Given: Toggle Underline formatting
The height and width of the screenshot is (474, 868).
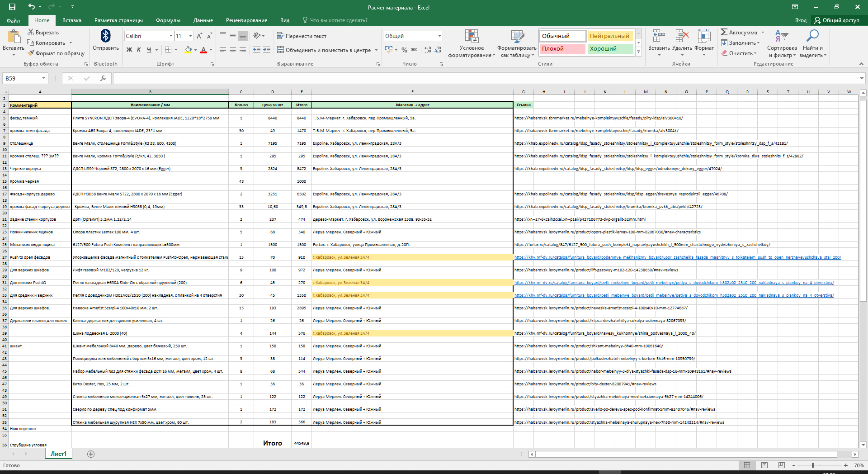Looking at the screenshot, I should (x=149, y=50).
